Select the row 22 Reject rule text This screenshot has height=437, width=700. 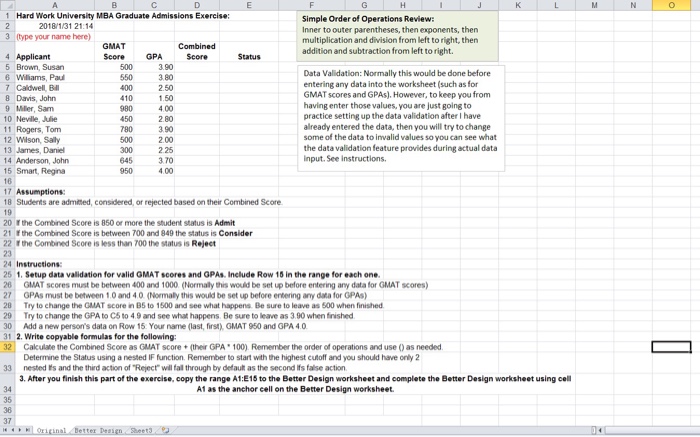[x=116, y=243]
